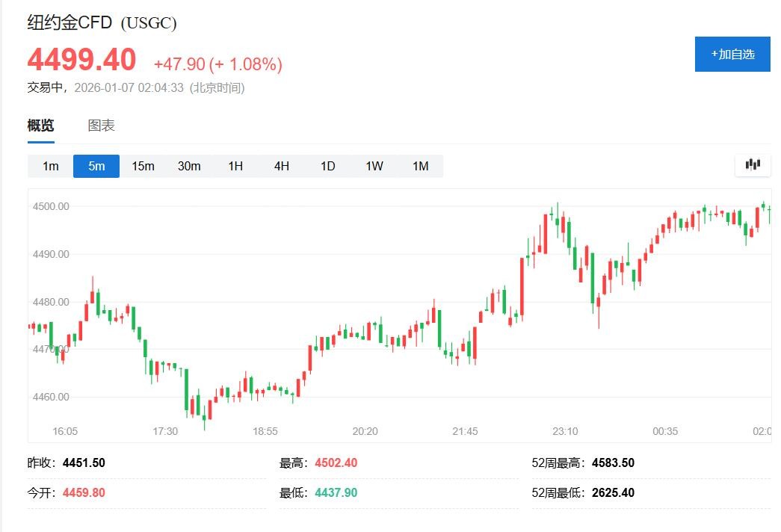Pick the 4H chart interval
Image resolution: width=781 pixels, height=532 pixels.
(282, 166)
